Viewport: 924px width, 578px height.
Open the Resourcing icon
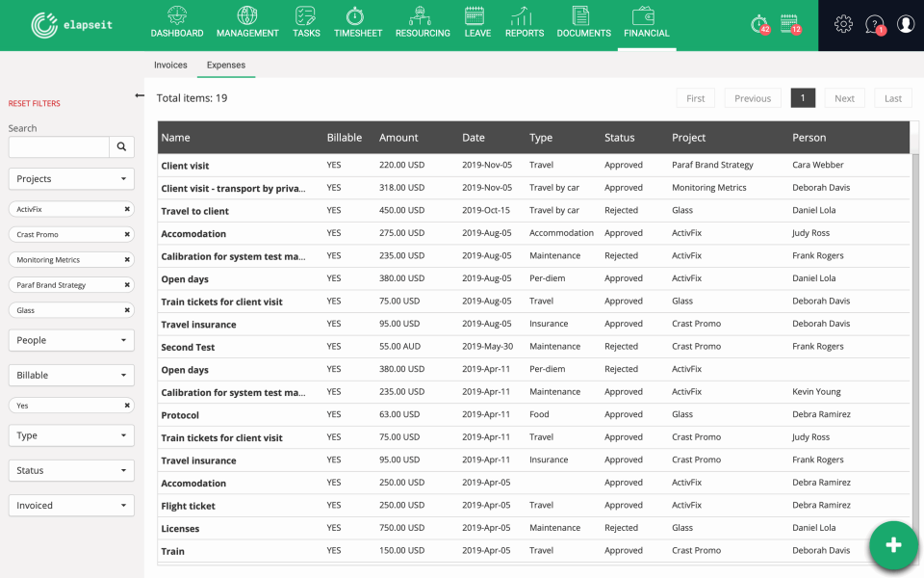coord(420,15)
